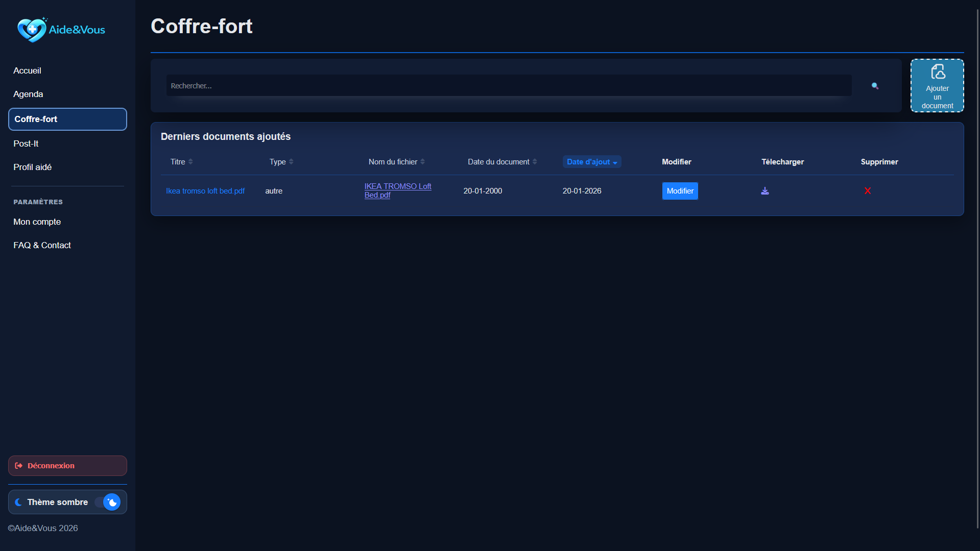The width and height of the screenshot is (980, 551).
Task: Click the 'Derniers documents ajoutés' heading
Action: (226, 136)
